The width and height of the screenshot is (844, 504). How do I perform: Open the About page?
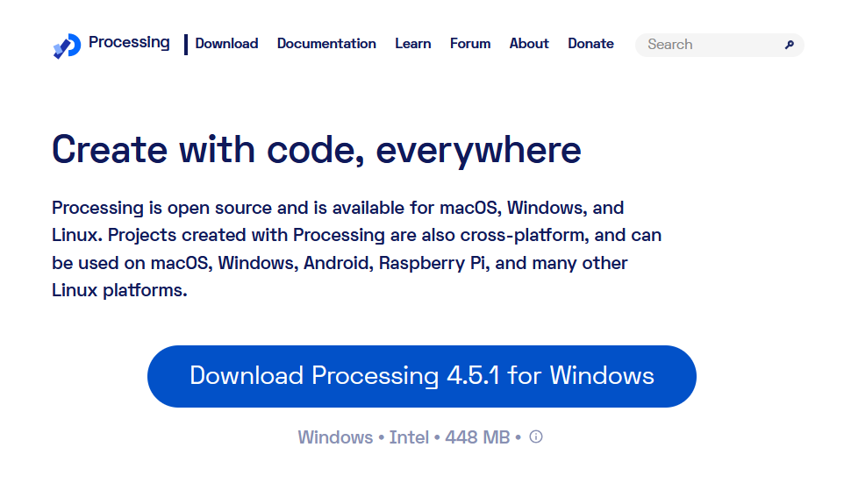pyautogui.click(x=529, y=44)
